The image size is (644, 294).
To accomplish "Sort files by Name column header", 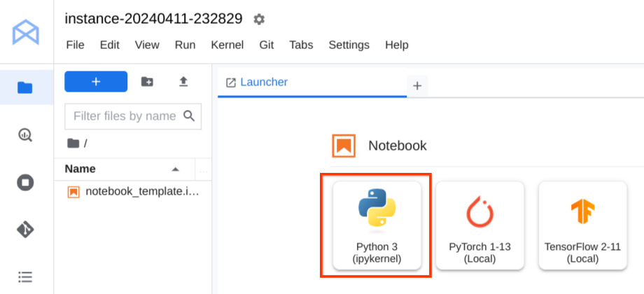I will 80,169.
